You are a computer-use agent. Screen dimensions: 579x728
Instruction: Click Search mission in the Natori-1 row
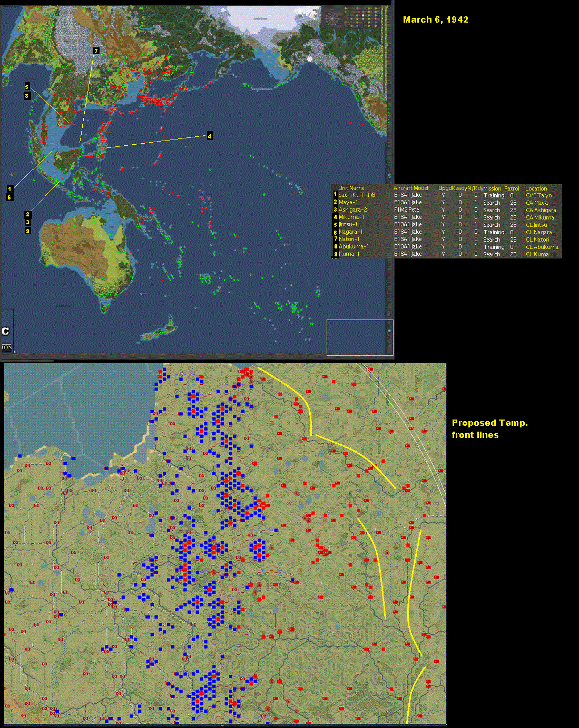click(492, 240)
